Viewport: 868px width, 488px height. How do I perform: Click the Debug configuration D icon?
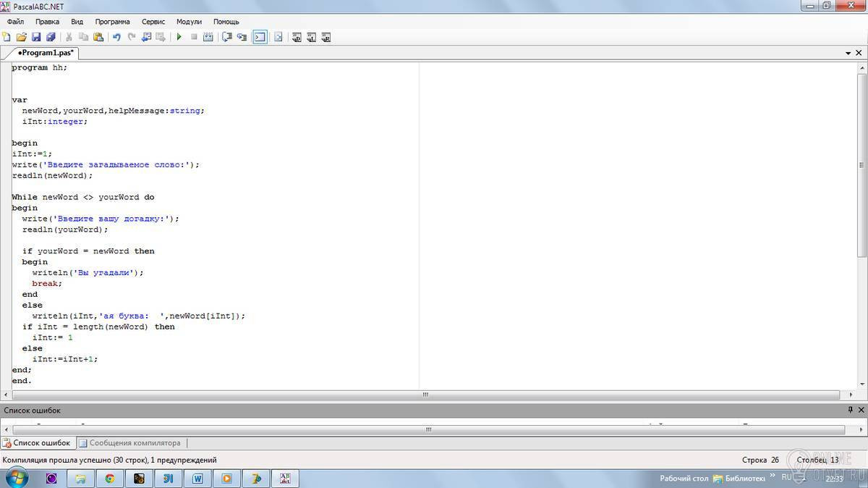tap(297, 37)
